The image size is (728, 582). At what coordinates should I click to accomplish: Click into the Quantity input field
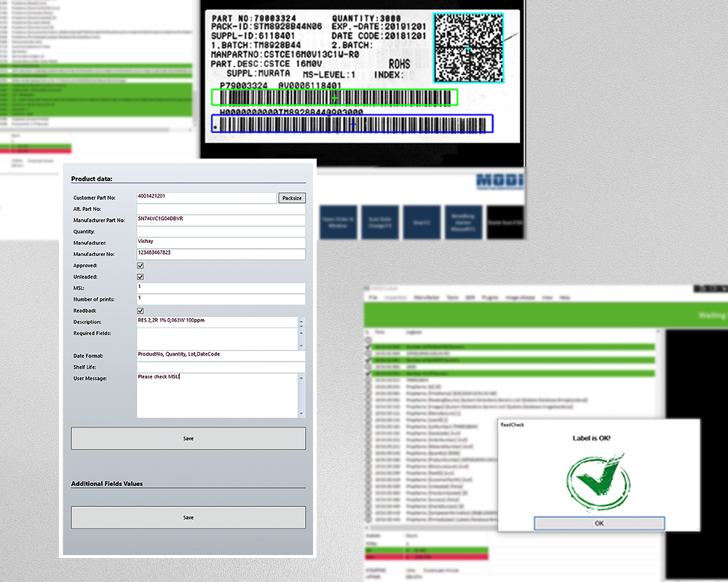point(221,231)
